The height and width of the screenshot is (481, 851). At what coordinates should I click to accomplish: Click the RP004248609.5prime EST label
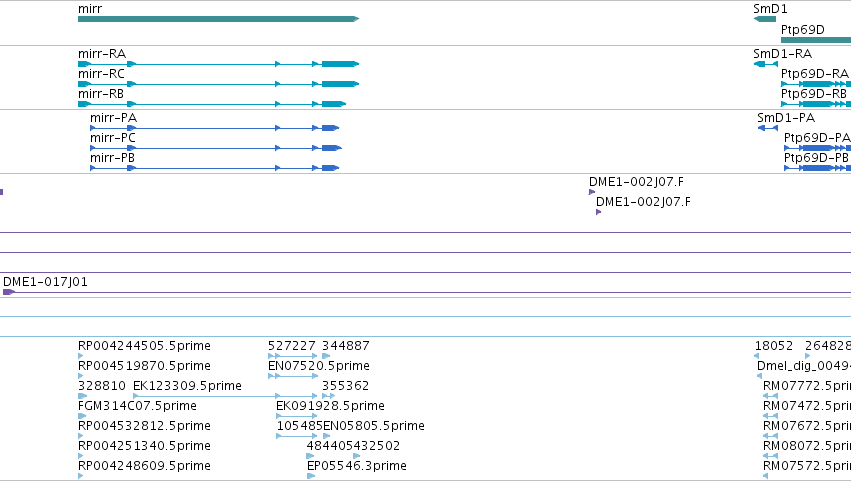144,466
